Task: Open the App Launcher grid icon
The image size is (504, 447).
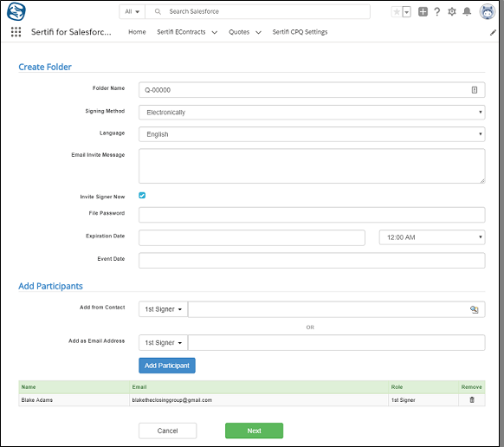Action: pyautogui.click(x=16, y=32)
